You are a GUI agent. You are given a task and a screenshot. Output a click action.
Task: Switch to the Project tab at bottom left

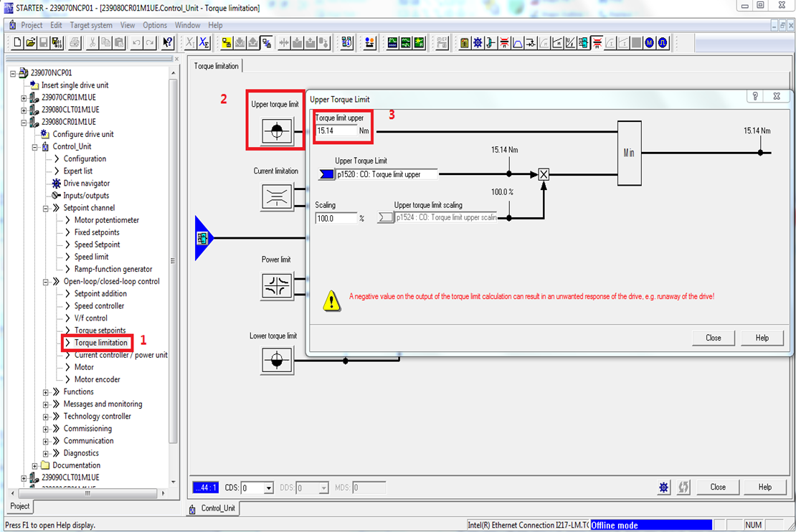[20, 506]
